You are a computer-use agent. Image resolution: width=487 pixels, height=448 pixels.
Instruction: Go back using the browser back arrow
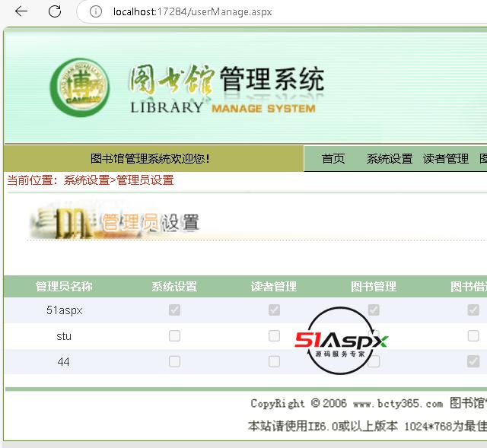(21, 11)
